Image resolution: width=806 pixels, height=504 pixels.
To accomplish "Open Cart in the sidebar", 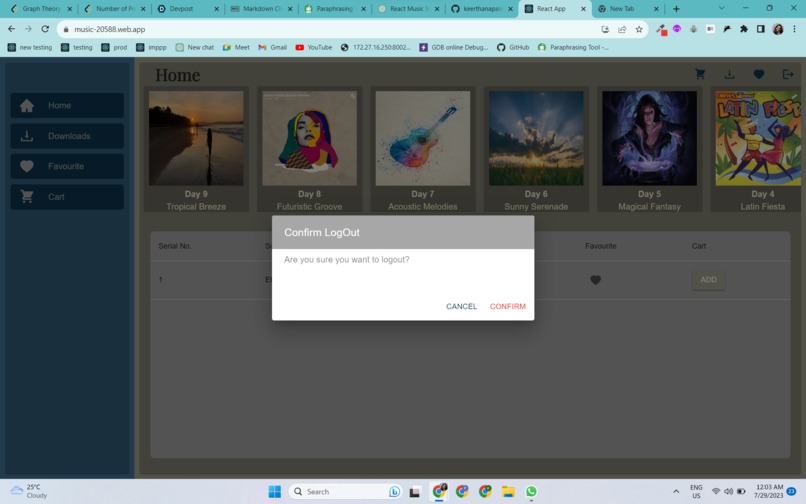I will click(67, 196).
